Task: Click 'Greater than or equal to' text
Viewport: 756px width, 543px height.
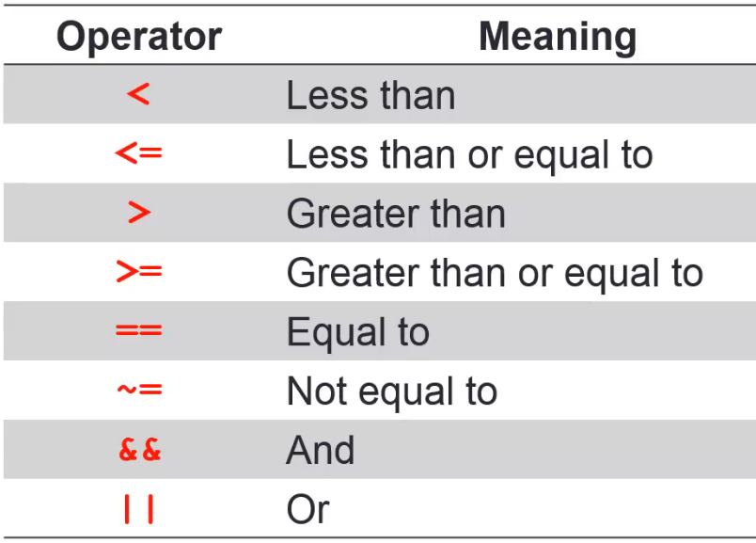Action: coord(495,273)
